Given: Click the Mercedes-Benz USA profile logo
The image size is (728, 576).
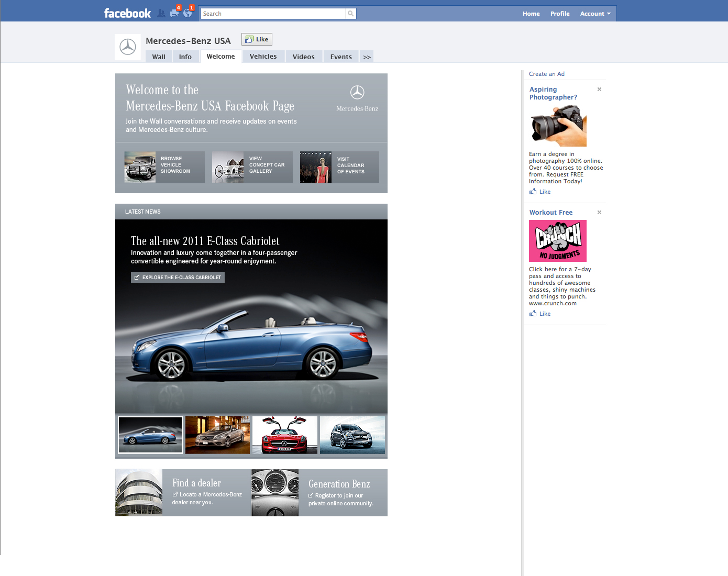Looking at the screenshot, I should coord(128,47).
